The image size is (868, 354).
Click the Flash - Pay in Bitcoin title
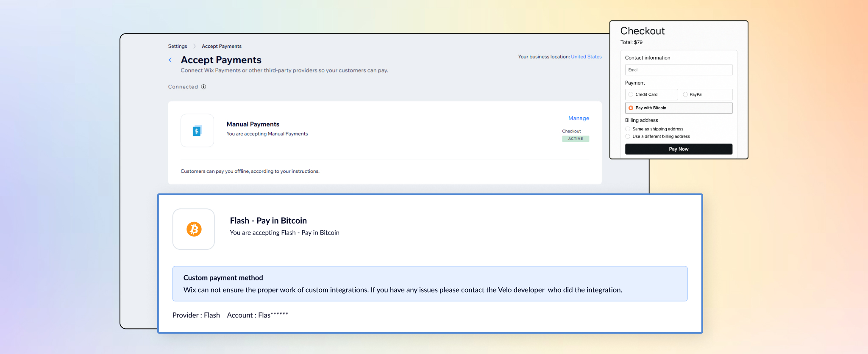[268, 221]
